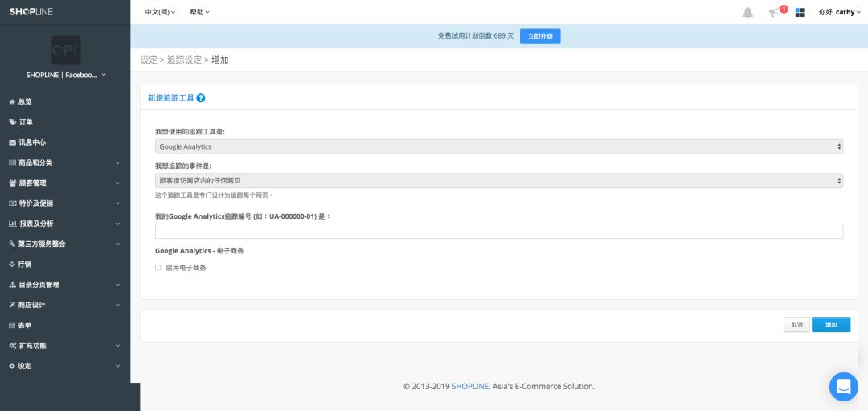Open 讯息中心 in the sidebar
868x411 pixels.
(32, 142)
